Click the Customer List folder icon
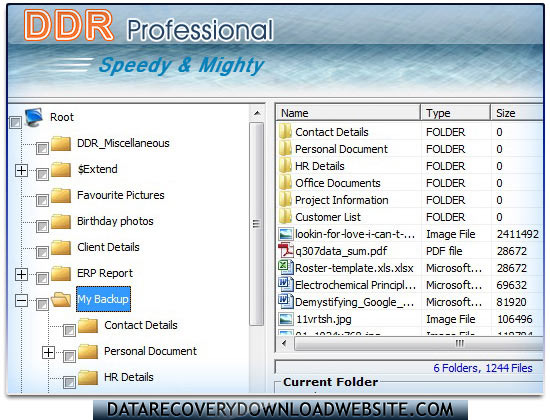This screenshot has width=550, height=420. tap(286, 217)
